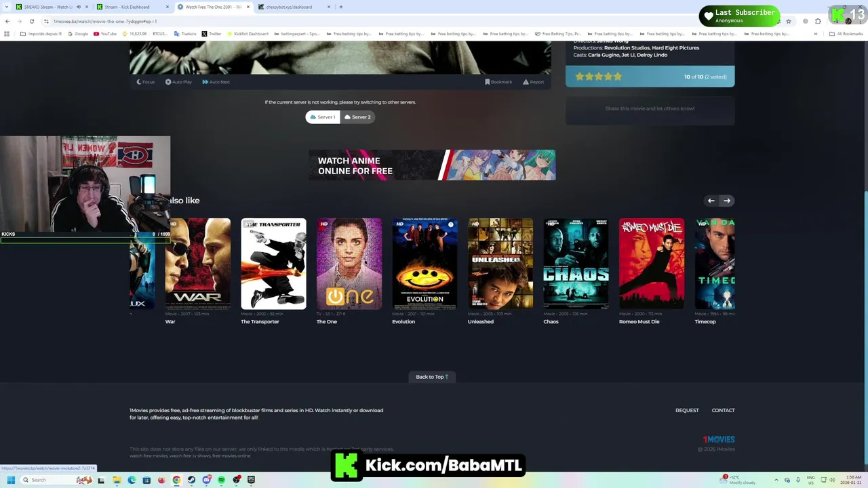Screen dimensions: 868x488
Task: Open Steam from the taskbar
Action: click(x=191, y=480)
